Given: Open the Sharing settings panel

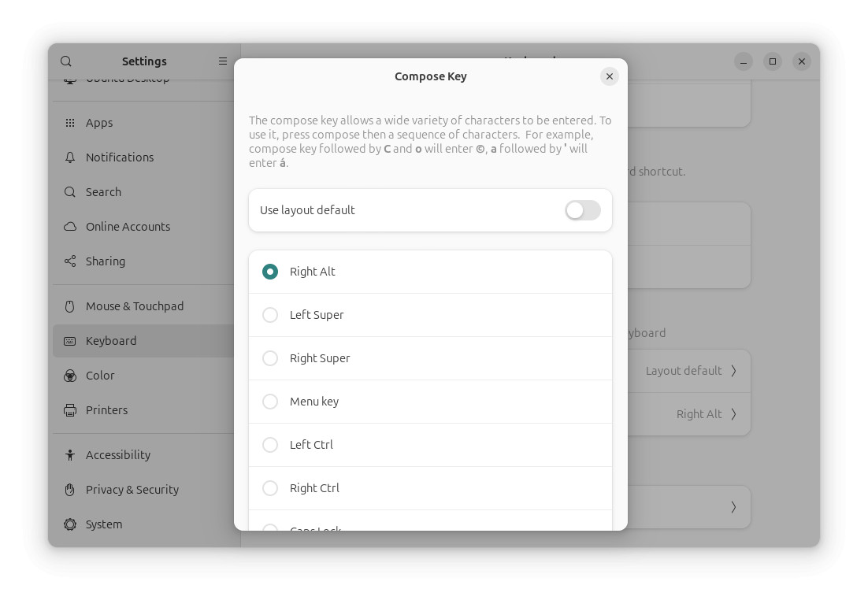Looking at the screenshot, I should [143, 261].
